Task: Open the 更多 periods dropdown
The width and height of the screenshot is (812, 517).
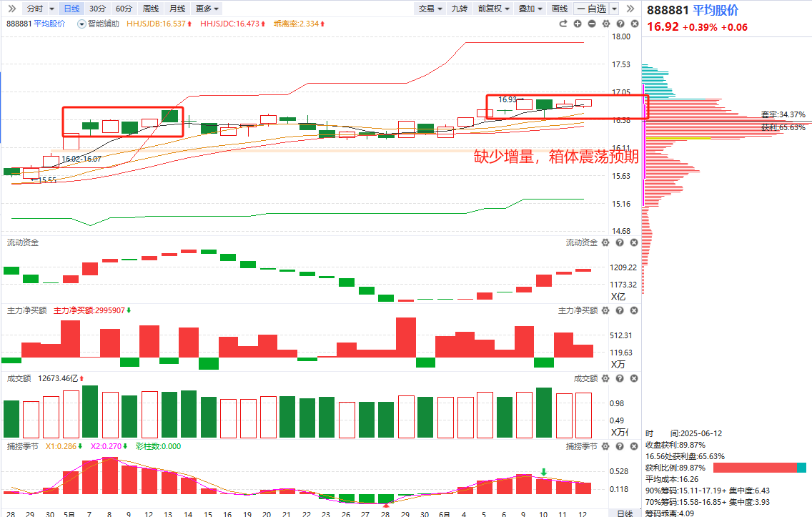Action: pyautogui.click(x=207, y=9)
